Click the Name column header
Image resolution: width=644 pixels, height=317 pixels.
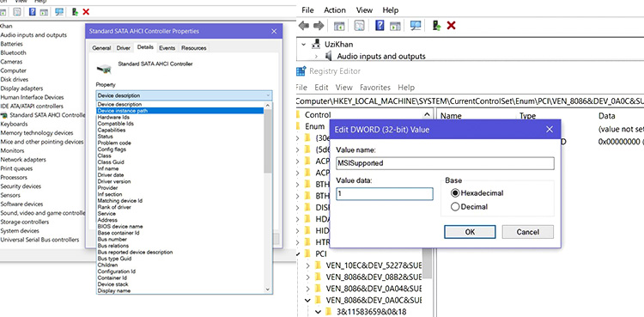(x=451, y=116)
